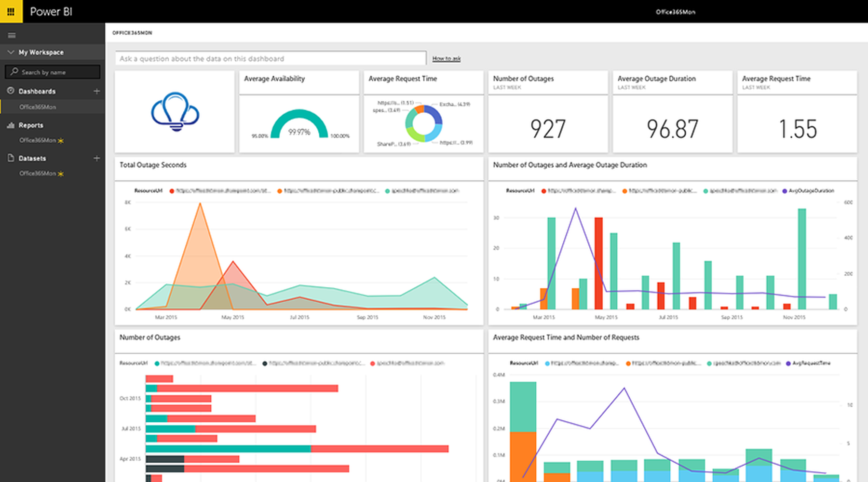
Task: Click the Q&A question input box
Action: click(270, 58)
